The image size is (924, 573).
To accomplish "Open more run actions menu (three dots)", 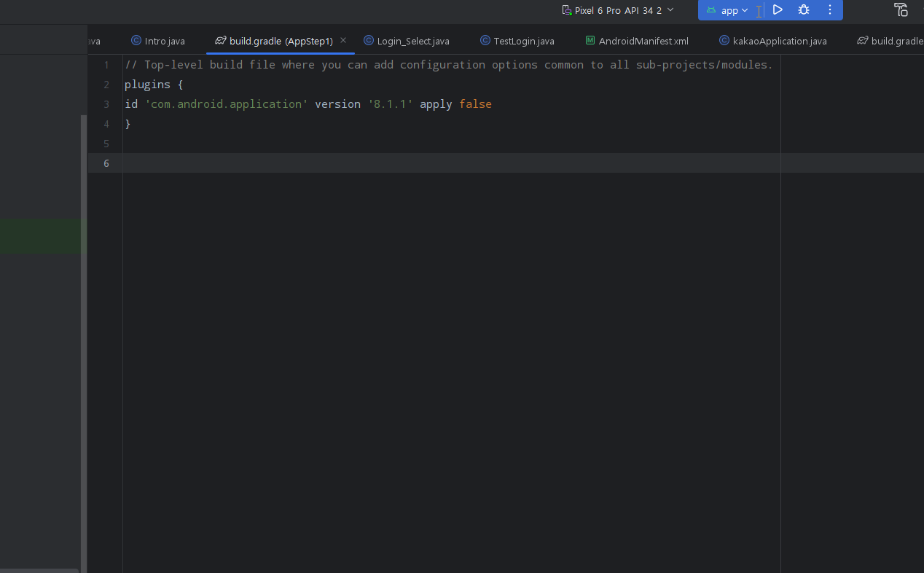I will [x=830, y=10].
